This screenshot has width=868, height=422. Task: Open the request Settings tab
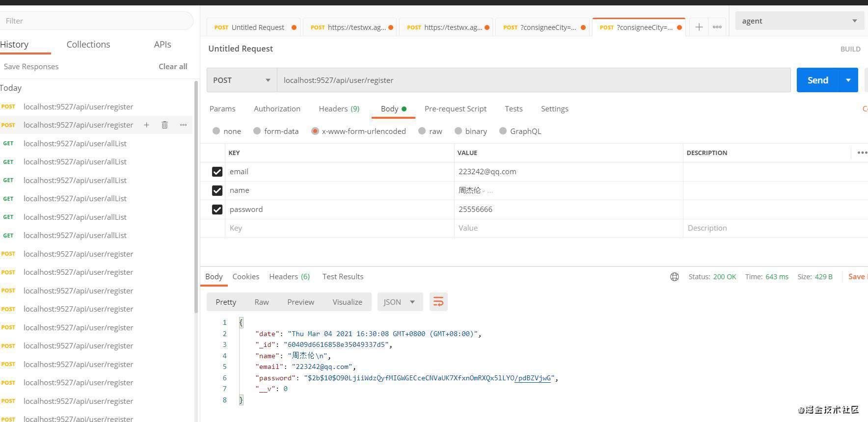coord(555,109)
